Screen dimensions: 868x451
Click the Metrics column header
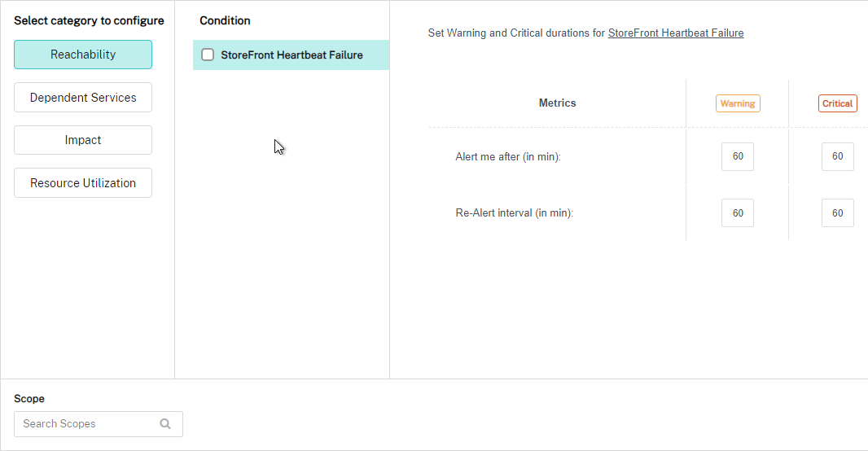click(558, 103)
